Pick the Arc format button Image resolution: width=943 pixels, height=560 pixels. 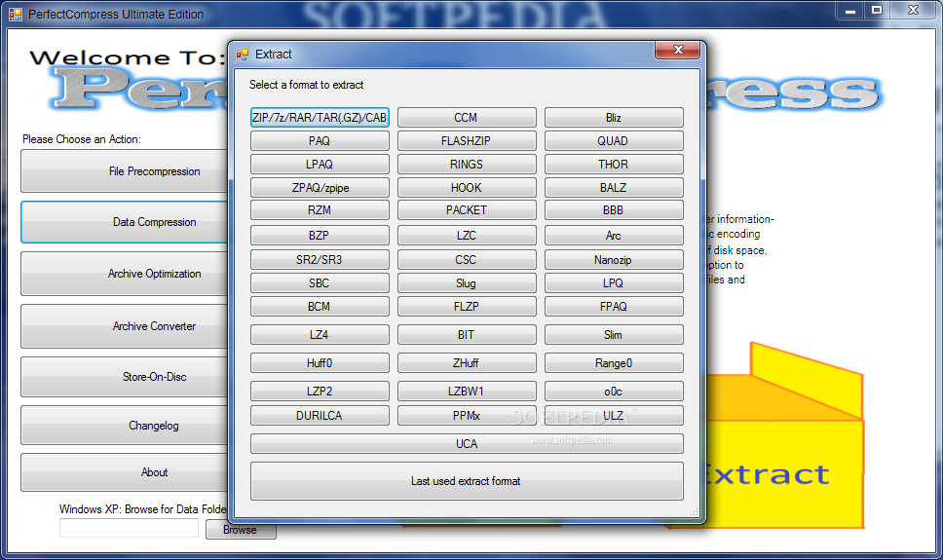click(x=614, y=235)
